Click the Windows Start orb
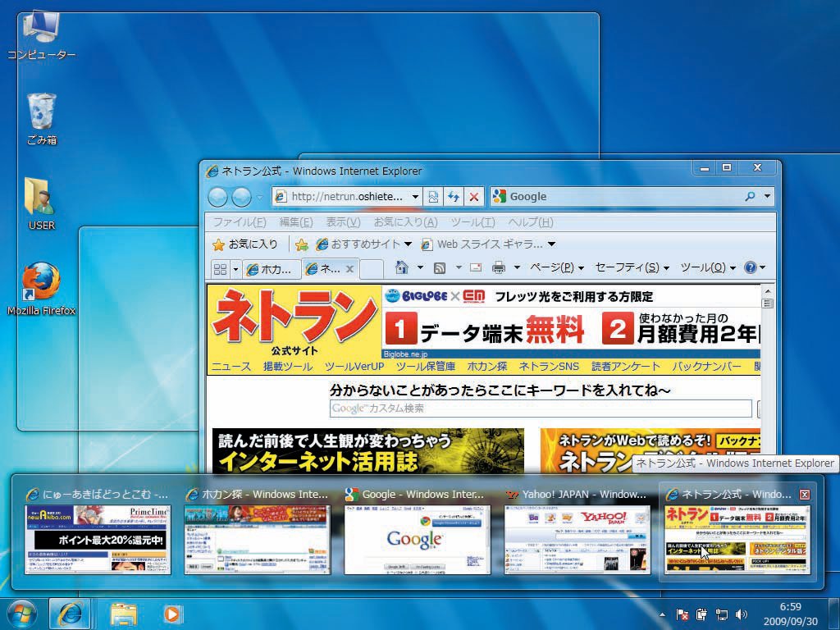The image size is (840, 630). pyautogui.click(x=21, y=614)
